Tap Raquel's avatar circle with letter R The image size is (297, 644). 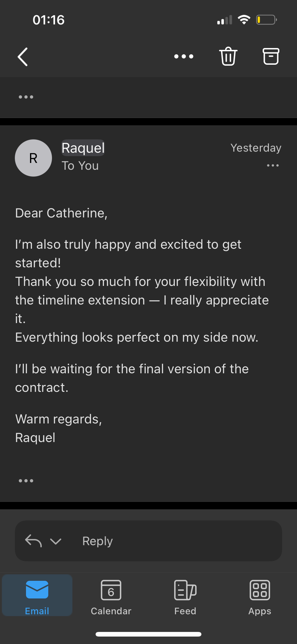(x=33, y=158)
